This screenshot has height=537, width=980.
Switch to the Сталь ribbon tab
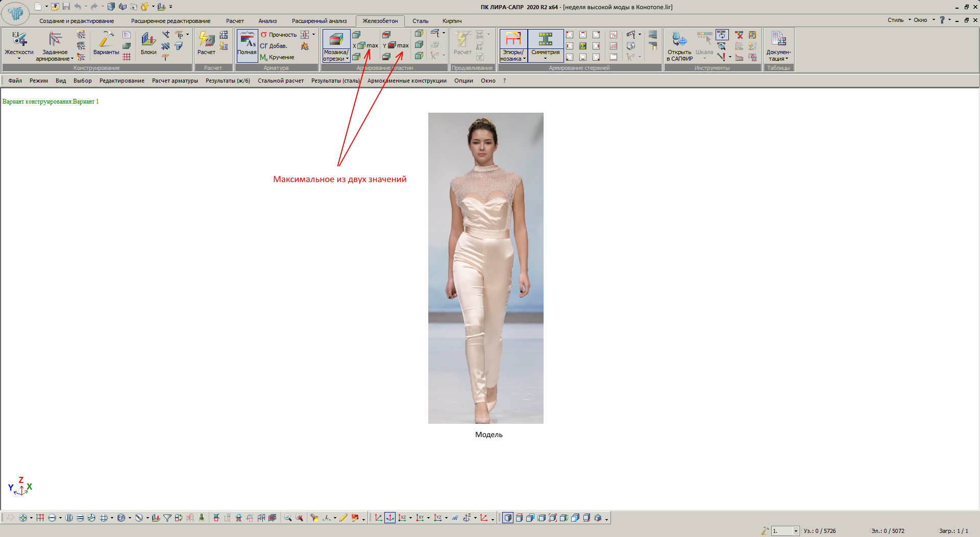pos(420,21)
